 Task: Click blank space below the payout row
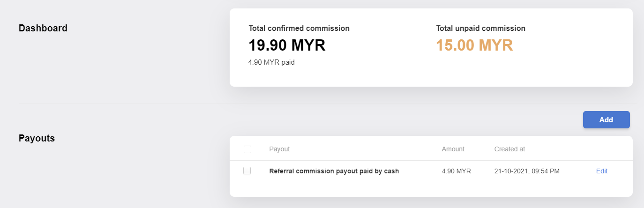[431, 188]
